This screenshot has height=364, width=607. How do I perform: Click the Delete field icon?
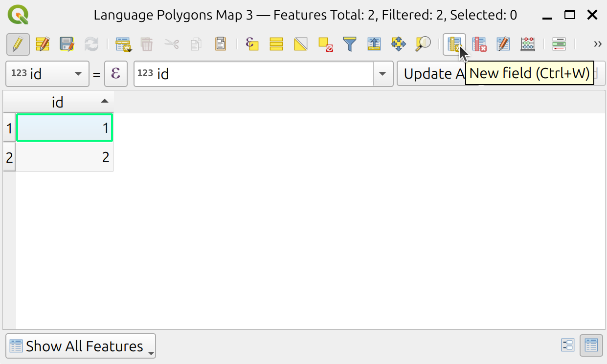pyautogui.click(x=479, y=44)
